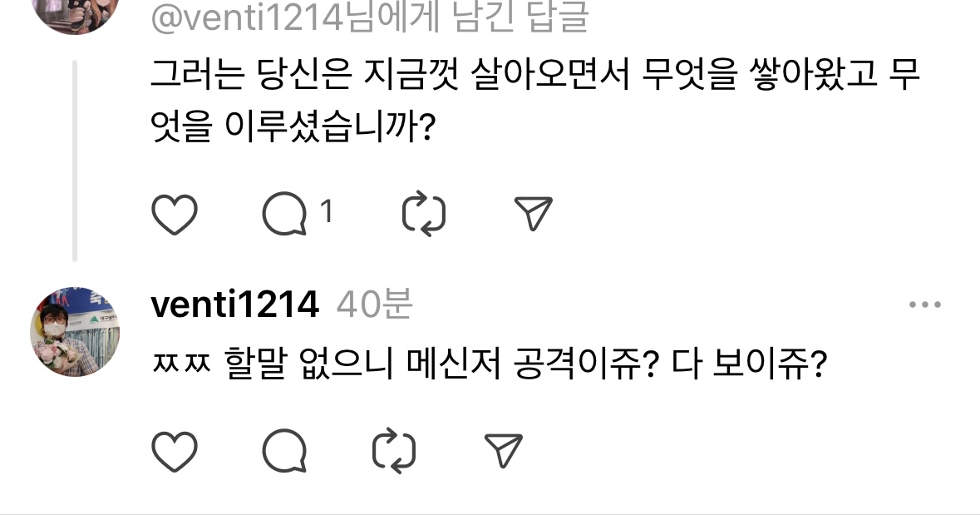Like venti1214's 메신저 공격 comment
The image size is (980, 515).
point(175,453)
